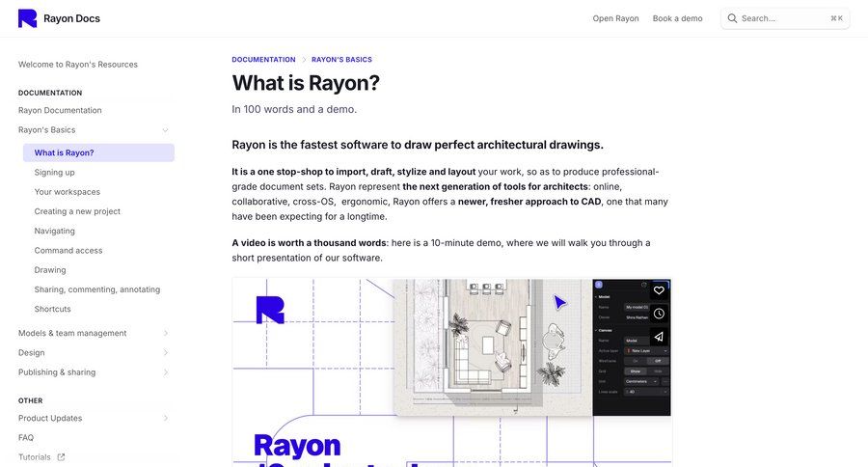Open the Navigating page
The height and width of the screenshot is (467, 868).
pyautogui.click(x=54, y=231)
